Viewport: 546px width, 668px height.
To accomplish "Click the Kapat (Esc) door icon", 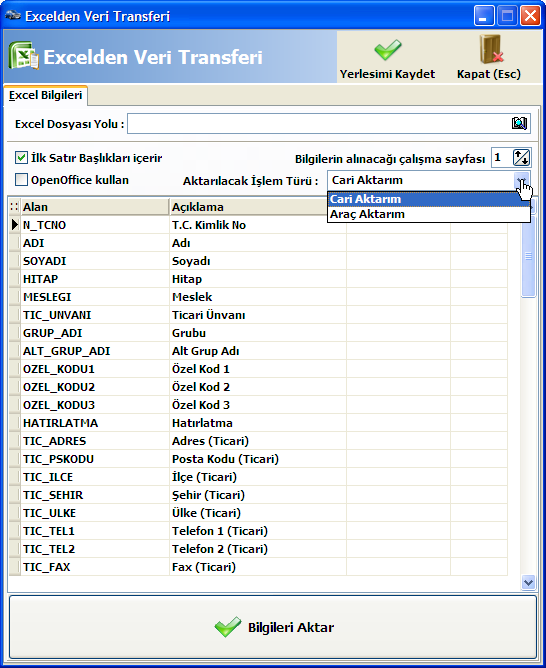I will pyautogui.click(x=491, y=49).
